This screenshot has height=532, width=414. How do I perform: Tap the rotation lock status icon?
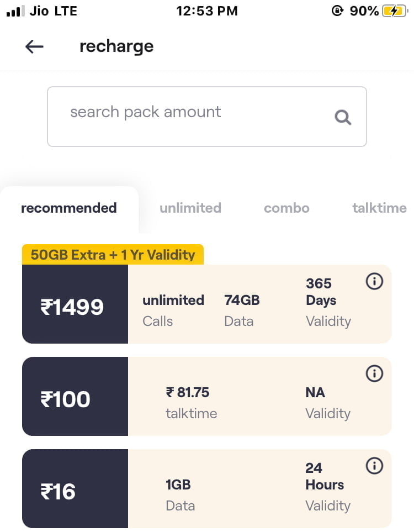point(337,11)
